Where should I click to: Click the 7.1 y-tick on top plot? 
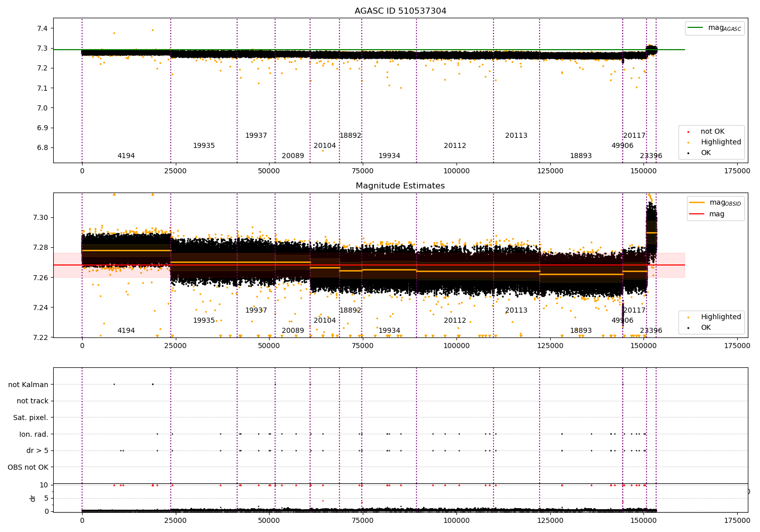pos(43,88)
